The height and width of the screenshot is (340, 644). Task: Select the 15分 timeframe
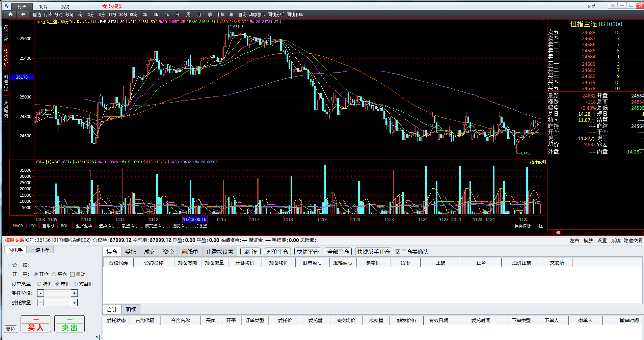112,15
